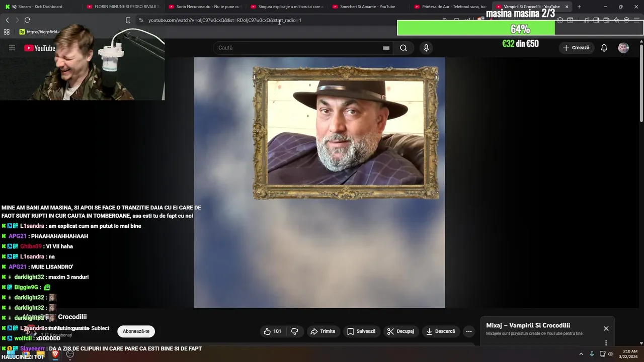Click the browser address bar URL
Viewport: 644px width, 362px height.
tap(224, 20)
